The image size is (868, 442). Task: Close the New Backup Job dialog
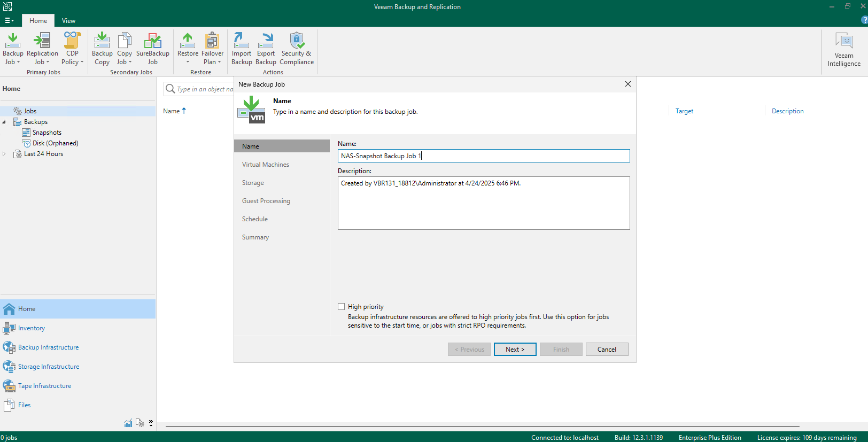coord(628,84)
